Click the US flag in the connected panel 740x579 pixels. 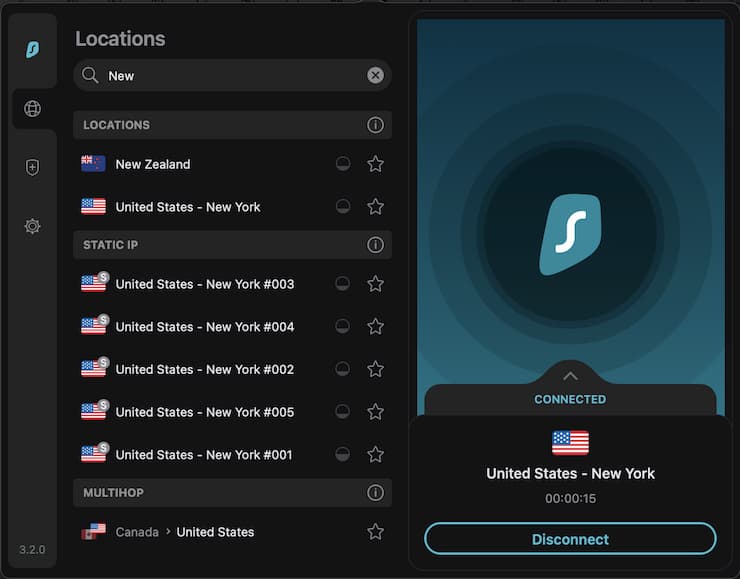click(570, 443)
